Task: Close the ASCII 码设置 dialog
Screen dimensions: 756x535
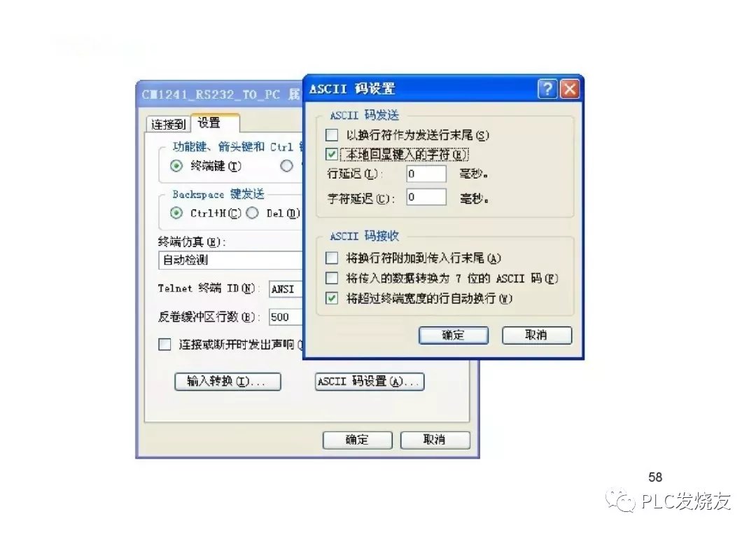Action: [569, 89]
